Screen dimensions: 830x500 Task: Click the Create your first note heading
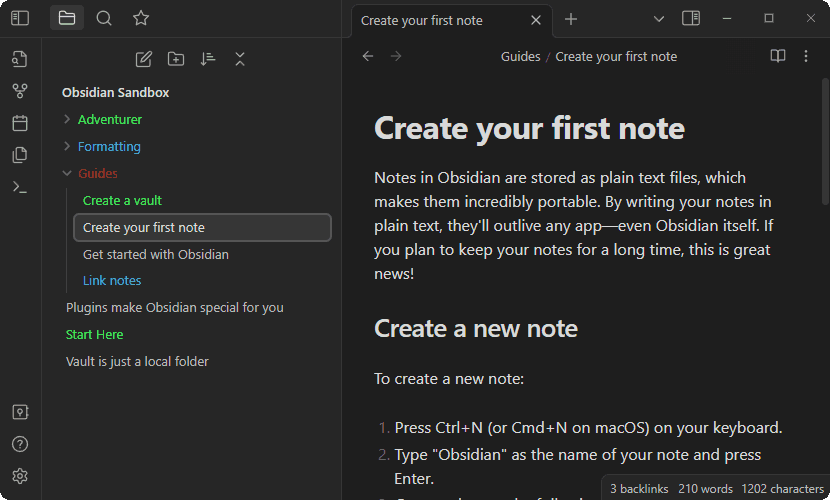pos(529,129)
